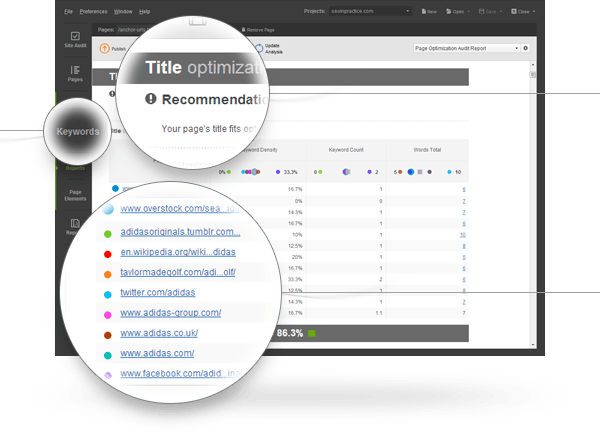Click the Keyword Count dot range scale
Screen dimensions: 600x439
pyautogui.click(x=346, y=172)
